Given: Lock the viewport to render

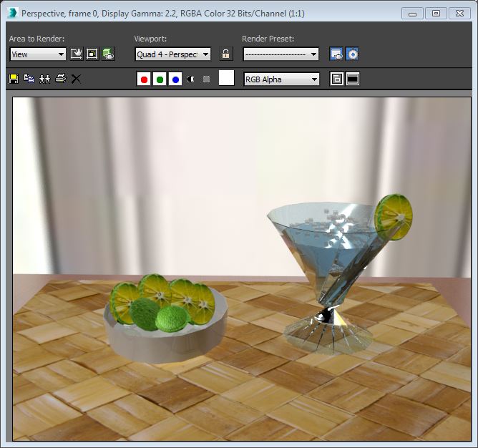Looking at the screenshot, I should point(226,54).
